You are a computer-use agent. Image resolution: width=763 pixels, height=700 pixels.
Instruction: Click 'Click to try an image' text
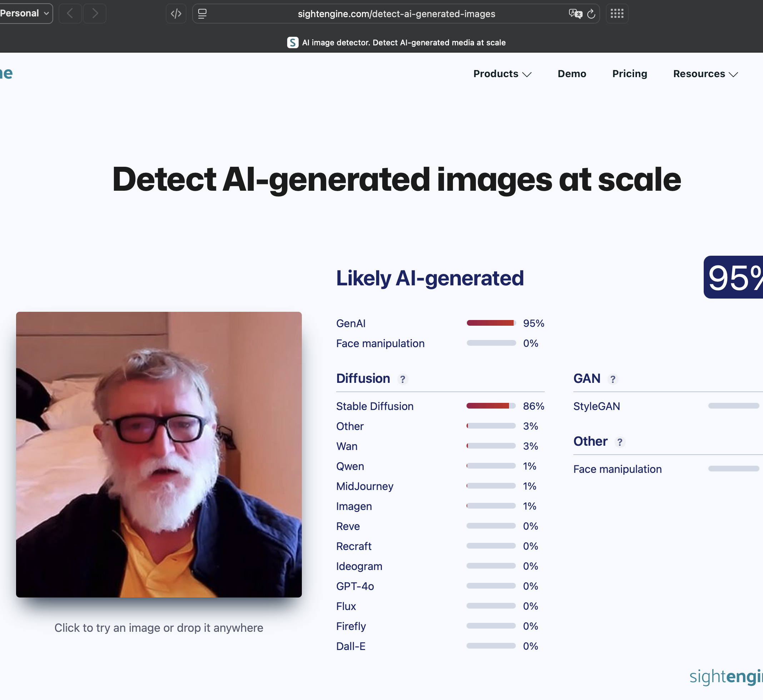[159, 627]
